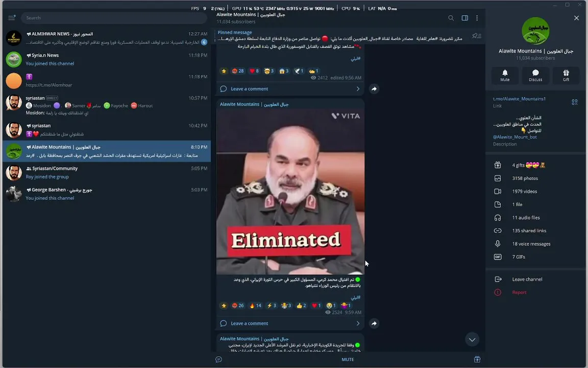The image size is (588, 368).
Task: Click the Syria.n News avatar
Action: click(x=14, y=59)
